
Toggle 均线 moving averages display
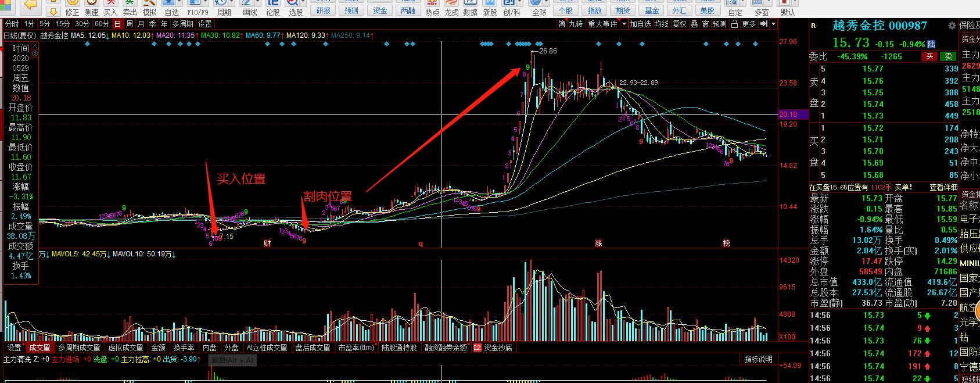coord(662,24)
